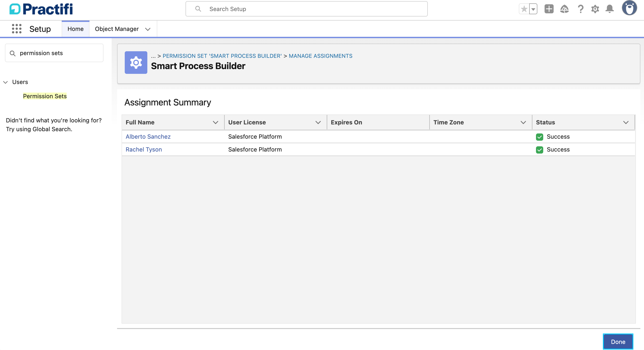Click the Quick Find search icon
This screenshot has width=644, height=350.
(x=12, y=53)
